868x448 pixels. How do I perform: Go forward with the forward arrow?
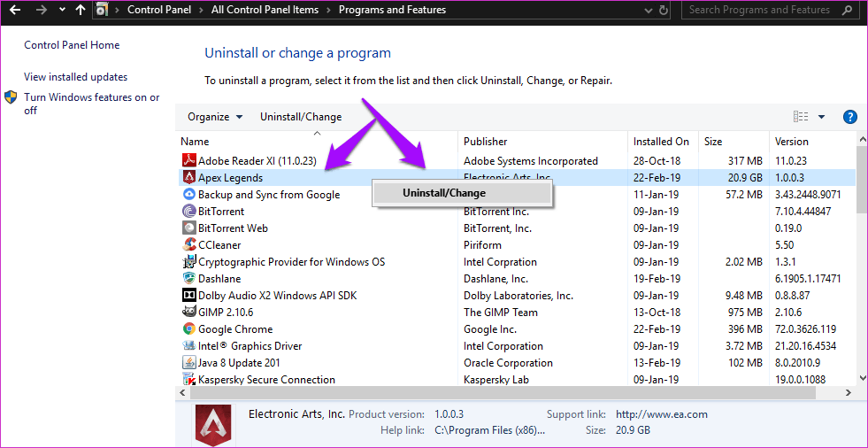pos(41,10)
